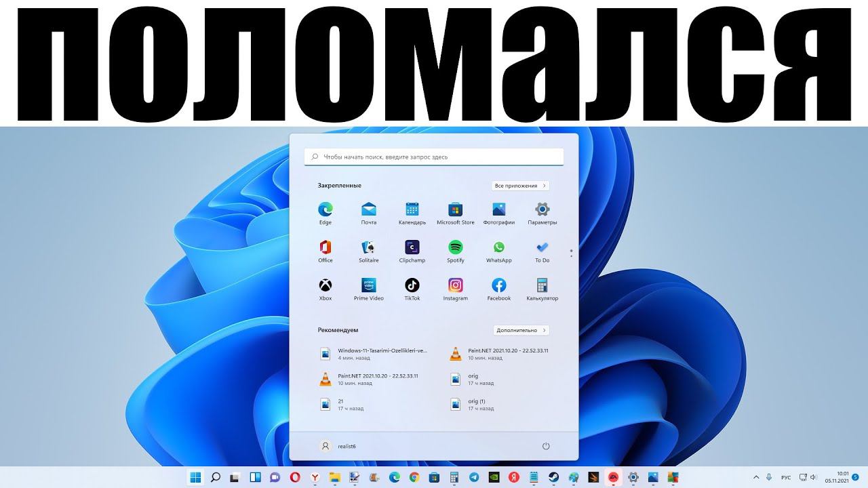The width and height of the screenshot is (868, 488).
Task: Open pinned Microsoft Store in Start menu
Action: click(456, 213)
